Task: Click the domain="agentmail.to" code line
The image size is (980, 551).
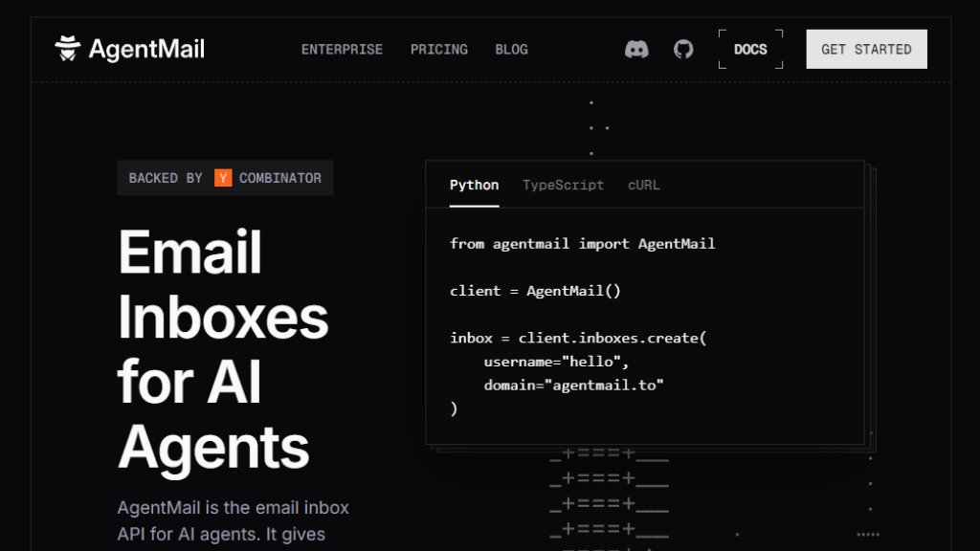Action: point(574,386)
